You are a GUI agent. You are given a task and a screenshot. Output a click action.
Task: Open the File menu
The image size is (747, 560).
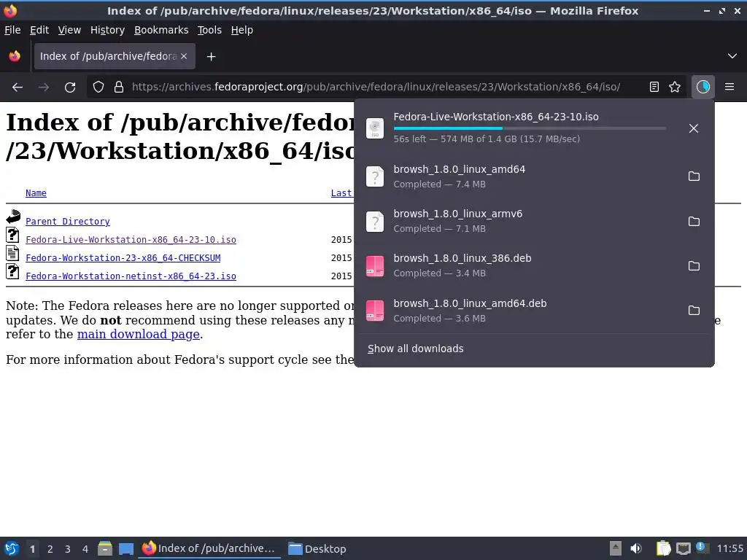click(12, 30)
